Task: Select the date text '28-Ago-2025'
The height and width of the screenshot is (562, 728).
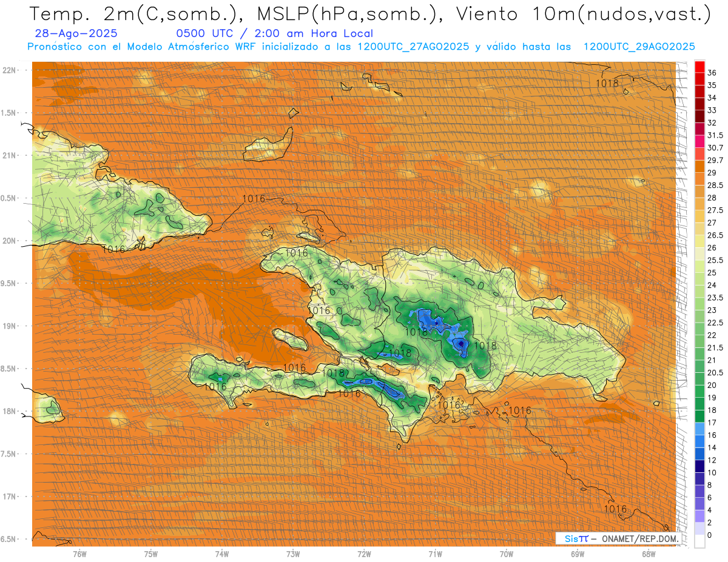Action: click(76, 33)
